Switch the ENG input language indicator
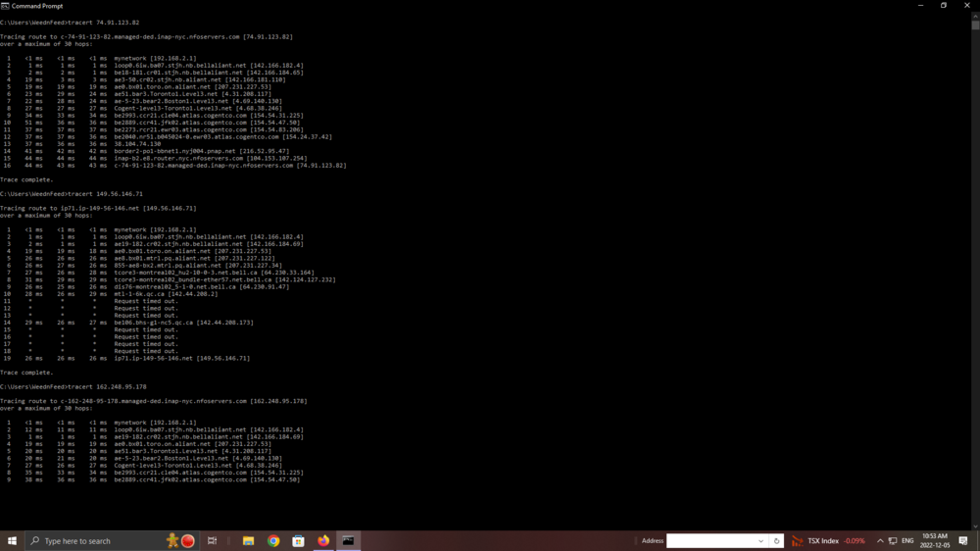The height and width of the screenshot is (551, 980). (907, 541)
